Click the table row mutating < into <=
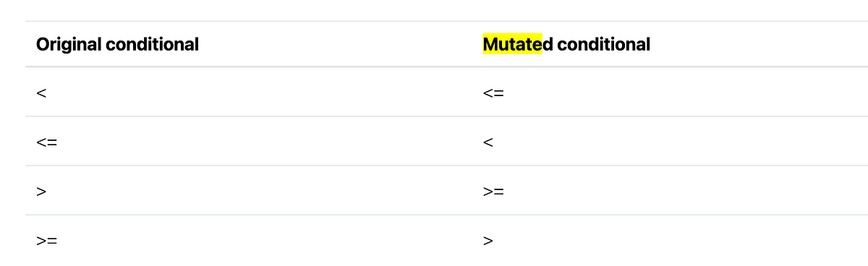 (446, 92)
